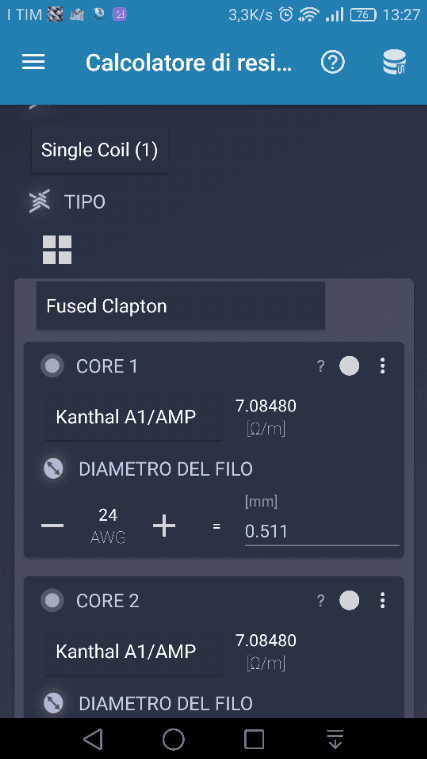Open the Core 2 Kanthal A1/AMP material dropdown
427x759 pixels.
click(134, 652)
